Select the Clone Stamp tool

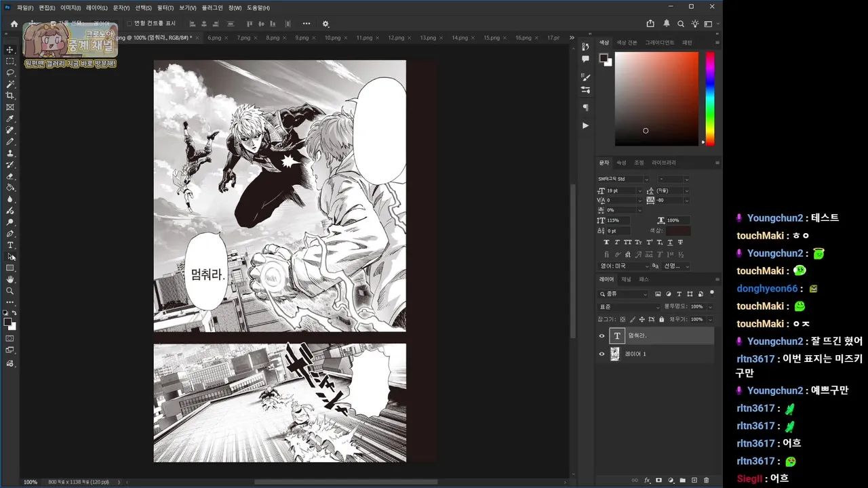point(10,153)
